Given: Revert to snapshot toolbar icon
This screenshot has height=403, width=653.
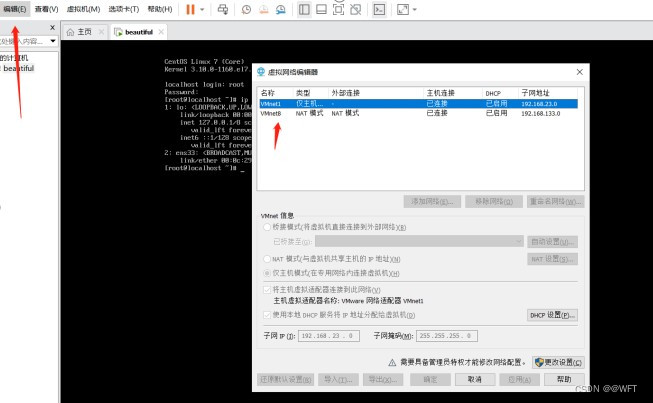Looking at the screenshot, I should click(264, 9).
